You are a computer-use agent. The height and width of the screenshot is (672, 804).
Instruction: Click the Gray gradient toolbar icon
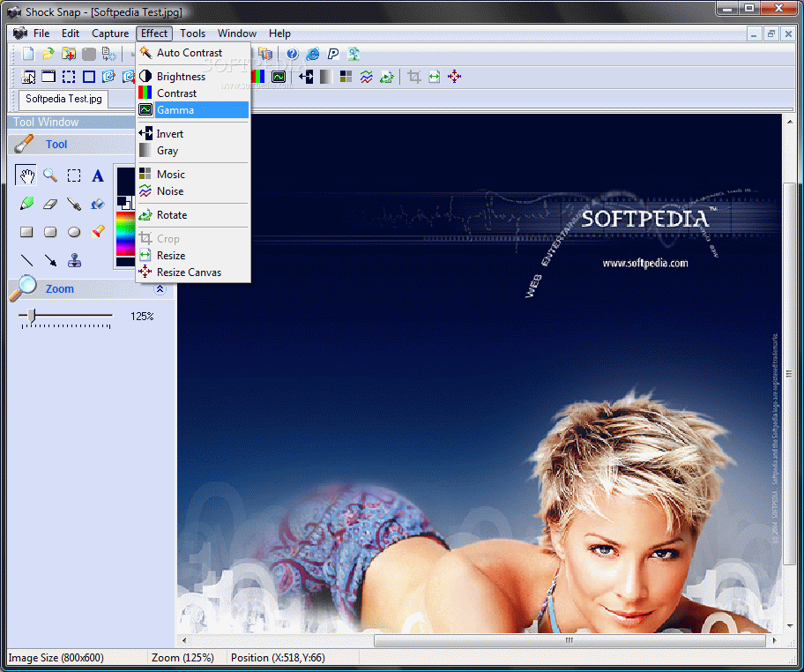326,77
